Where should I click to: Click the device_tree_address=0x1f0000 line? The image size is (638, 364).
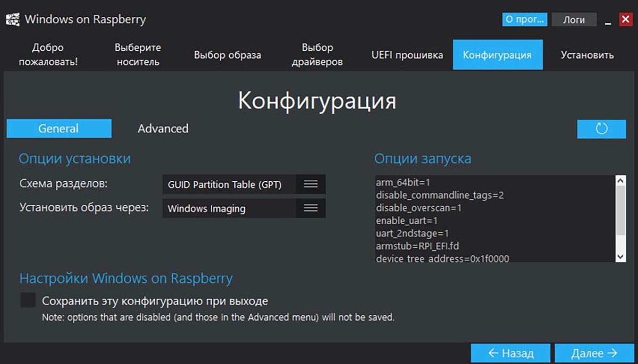click(x=442, y=258)
